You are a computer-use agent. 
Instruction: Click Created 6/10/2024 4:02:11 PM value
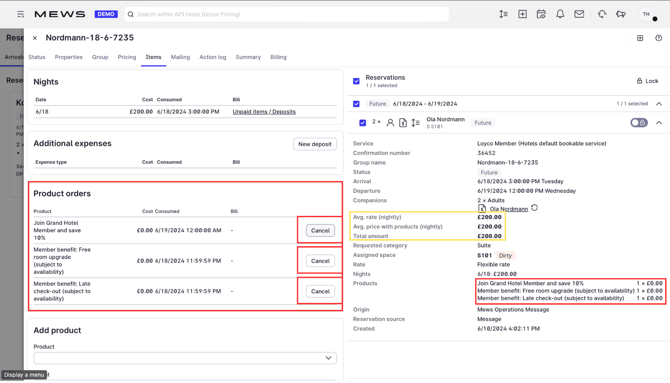(x=508, y=329)
